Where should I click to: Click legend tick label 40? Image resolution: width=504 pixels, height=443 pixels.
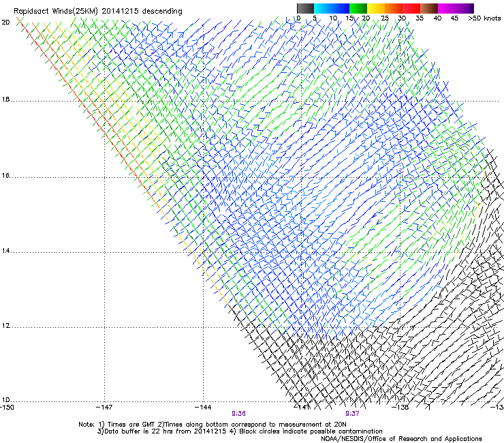point(437,18)
